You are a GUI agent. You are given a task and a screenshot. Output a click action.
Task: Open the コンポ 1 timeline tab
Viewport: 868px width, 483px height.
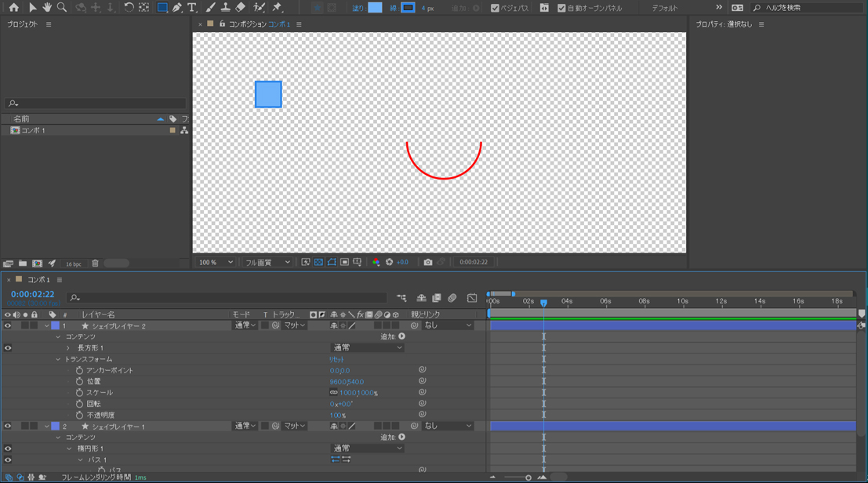coord(38,280)
